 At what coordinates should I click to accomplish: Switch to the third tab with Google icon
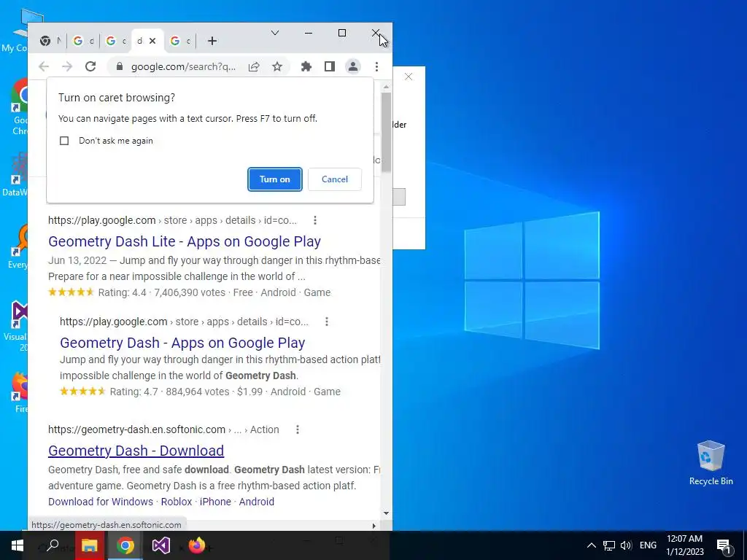[116, 41]
